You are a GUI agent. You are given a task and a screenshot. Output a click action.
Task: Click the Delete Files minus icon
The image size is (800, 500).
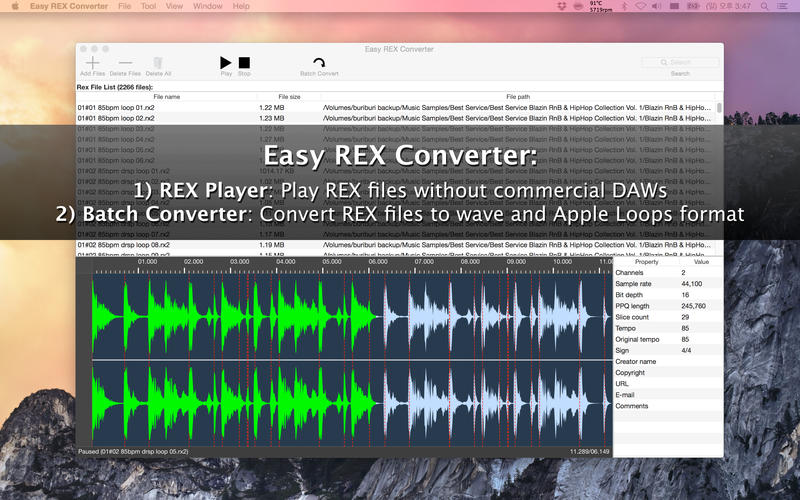125,63
